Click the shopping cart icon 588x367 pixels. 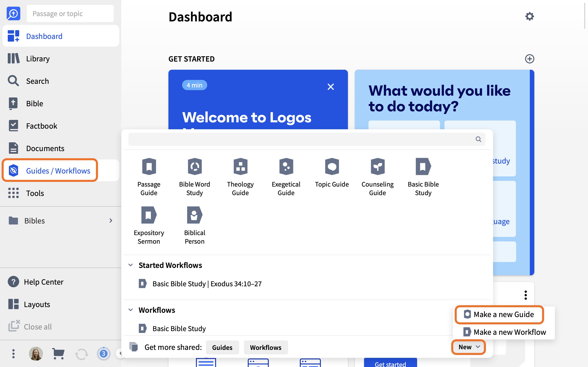[58, 354]
